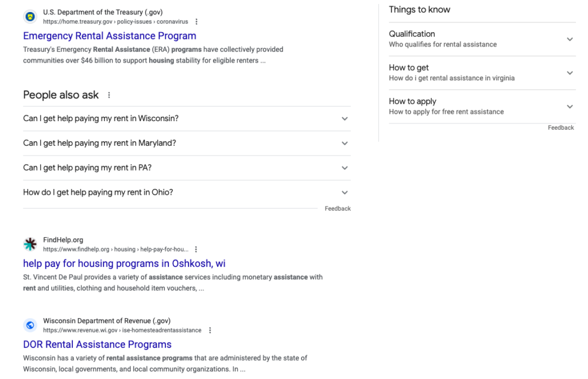Viewport: 588px width, 379px height.
Task: Click the U.S. Treasury site favicon
Action: coord(30,17)
